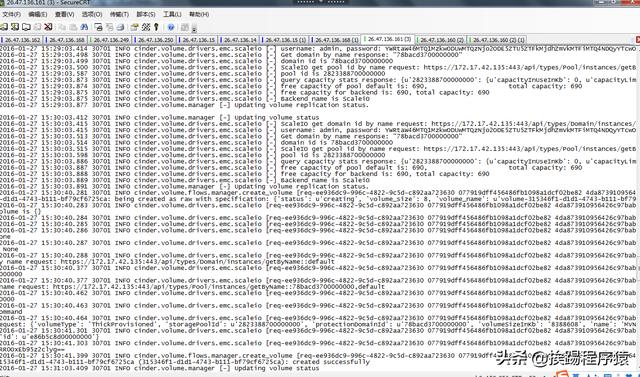Open the 传输(T) menu
The image size is (640, 377).
(119, 14)
